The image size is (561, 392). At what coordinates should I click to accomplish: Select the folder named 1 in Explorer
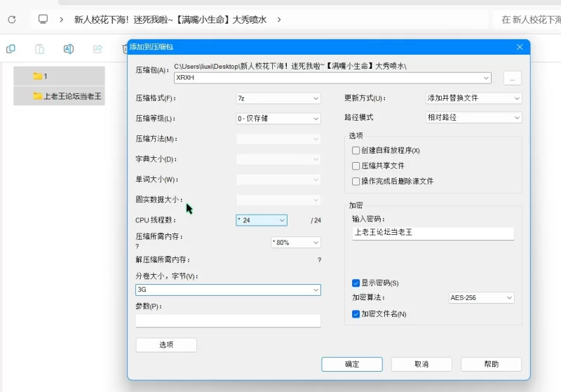pos(59,76)
